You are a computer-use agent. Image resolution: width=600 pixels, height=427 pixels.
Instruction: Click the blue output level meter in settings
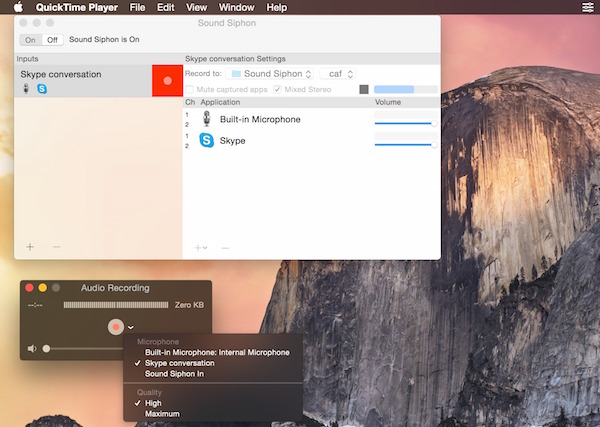click(406, 89)
